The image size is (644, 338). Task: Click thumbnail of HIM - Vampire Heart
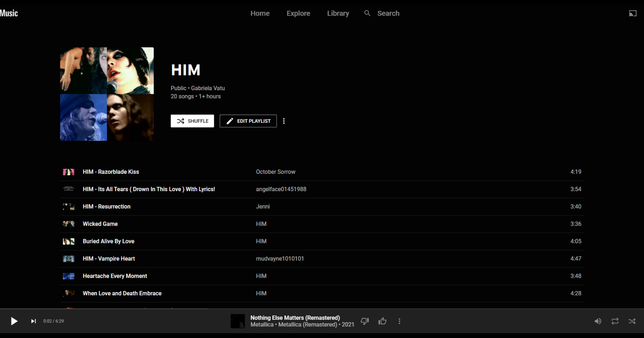[68, 259]
